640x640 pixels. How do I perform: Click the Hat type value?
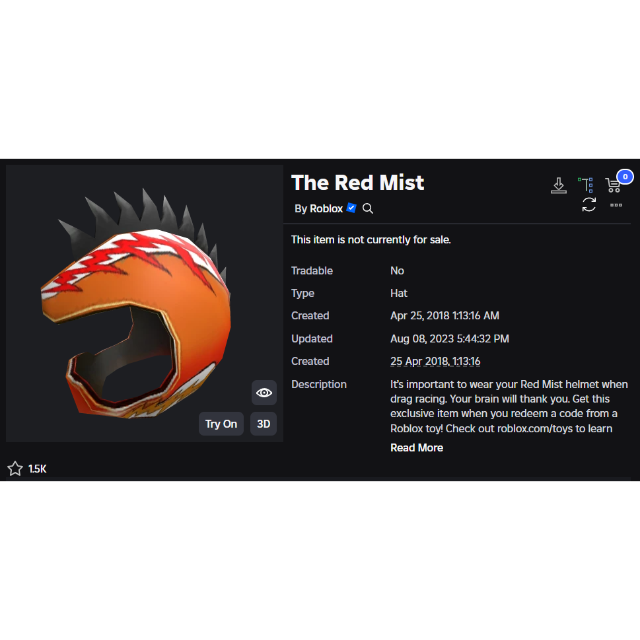pyautogui.click(x=399, y=293)
